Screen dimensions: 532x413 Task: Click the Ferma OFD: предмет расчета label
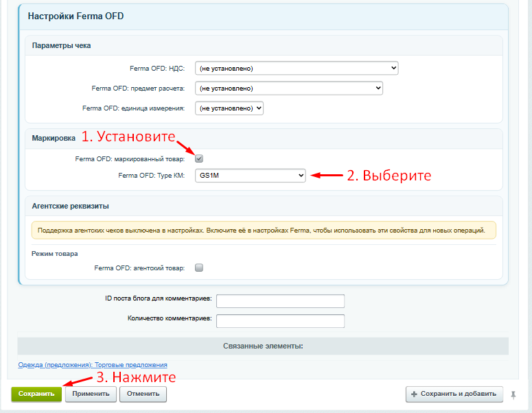click(x=138, y=88)
